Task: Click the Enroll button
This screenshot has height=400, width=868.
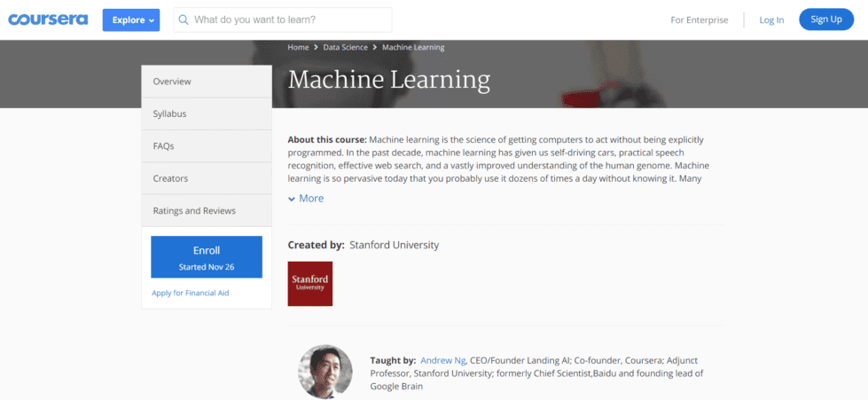Action: pyautogui.click(x=207, y=257)
